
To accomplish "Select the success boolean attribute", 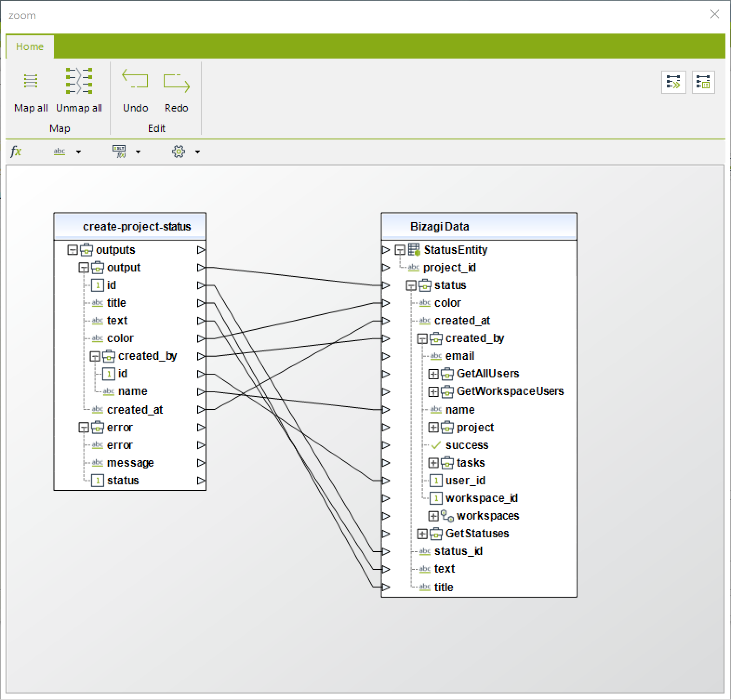I will [467, 445].
